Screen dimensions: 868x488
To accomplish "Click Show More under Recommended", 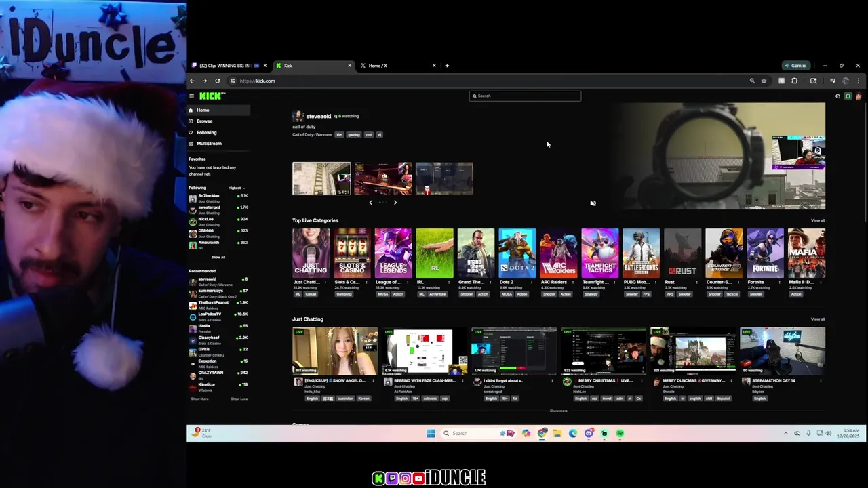I will pyautogui.click(x=199, y=399).
